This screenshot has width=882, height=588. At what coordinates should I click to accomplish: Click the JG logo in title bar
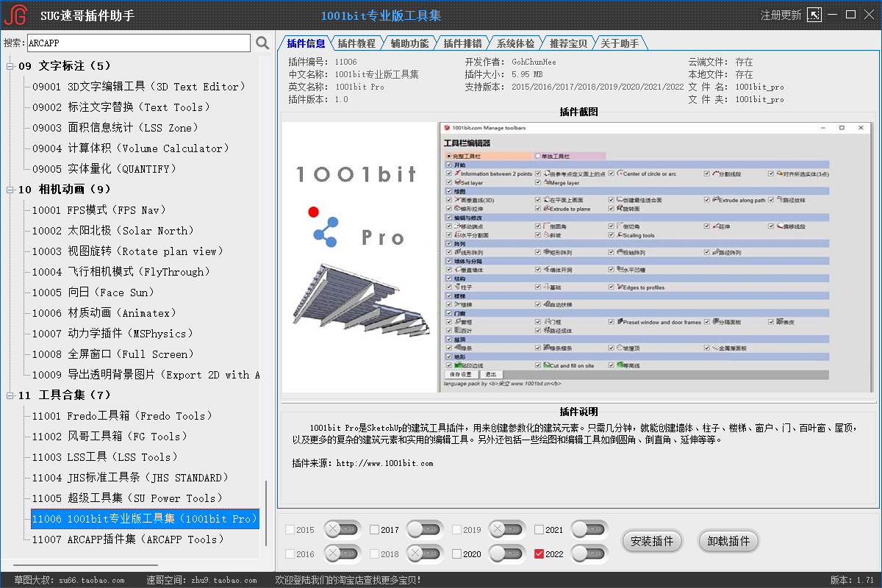[x=15, y=14]
